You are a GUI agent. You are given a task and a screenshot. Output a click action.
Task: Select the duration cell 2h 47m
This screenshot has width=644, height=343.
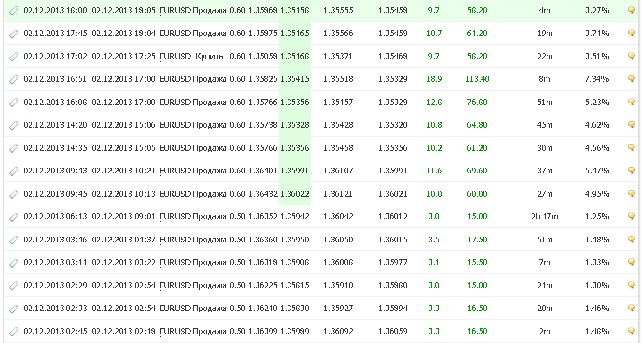click(545, 216)
